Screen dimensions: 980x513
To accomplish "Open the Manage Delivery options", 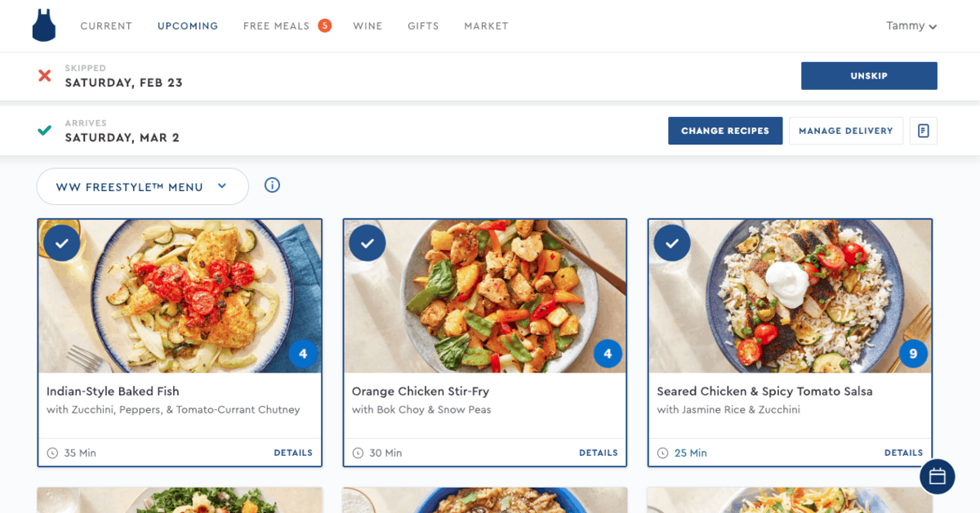I will pos(845,131).
